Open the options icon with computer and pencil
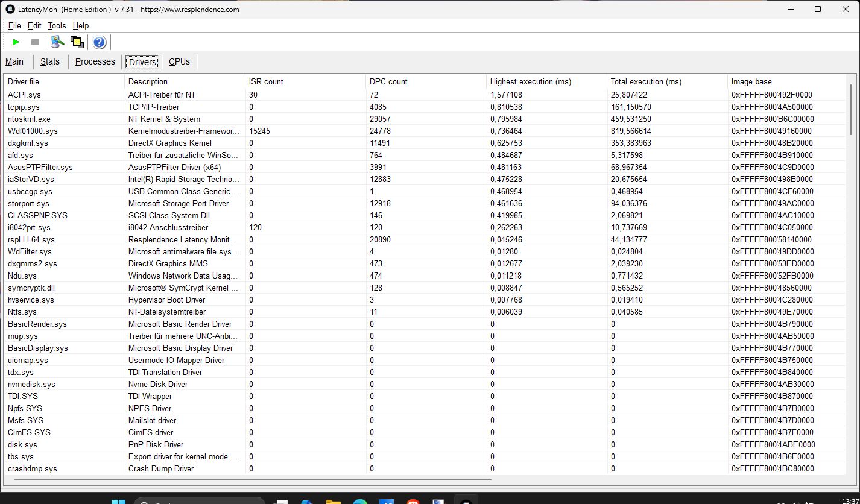 coord(57,42)
